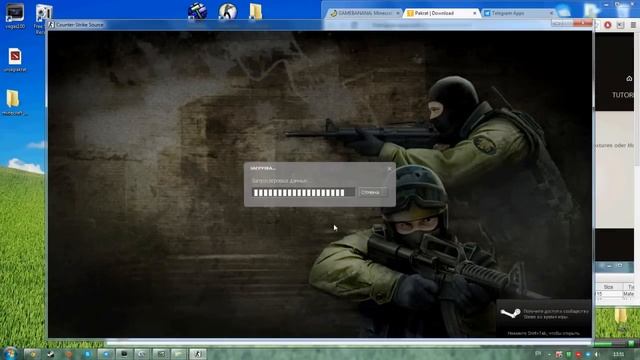Click the Counter-Strike Source title bar icon

click(51, 25)
